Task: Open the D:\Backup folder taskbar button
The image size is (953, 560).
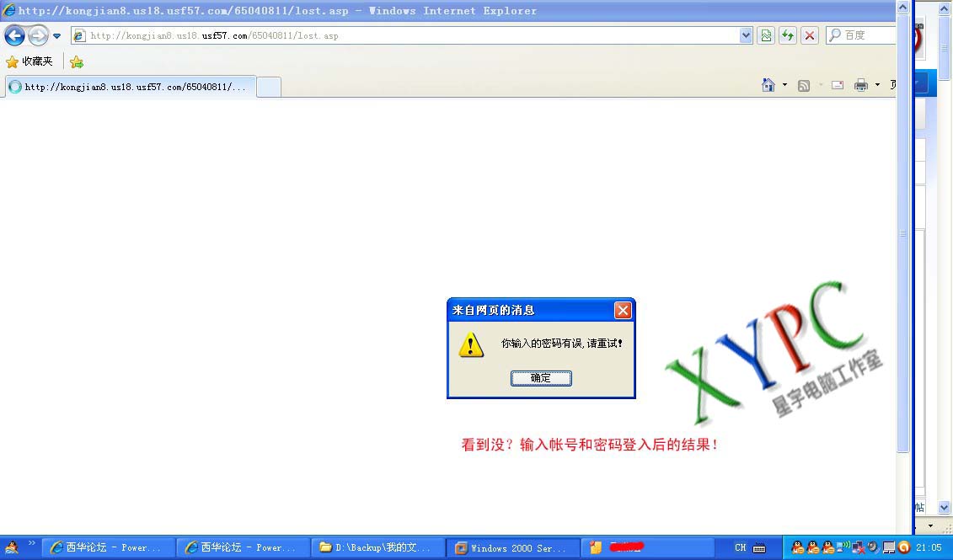Action: tap(378, 548)
